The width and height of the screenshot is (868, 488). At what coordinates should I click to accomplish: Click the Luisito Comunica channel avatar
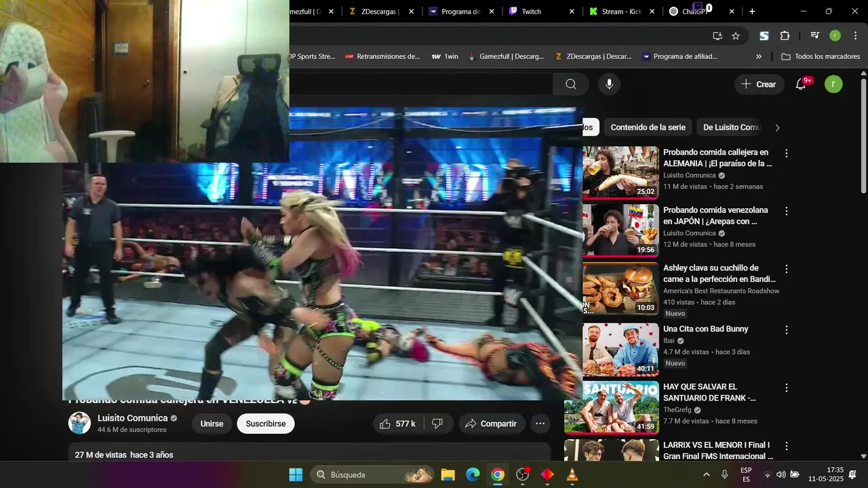79,423
